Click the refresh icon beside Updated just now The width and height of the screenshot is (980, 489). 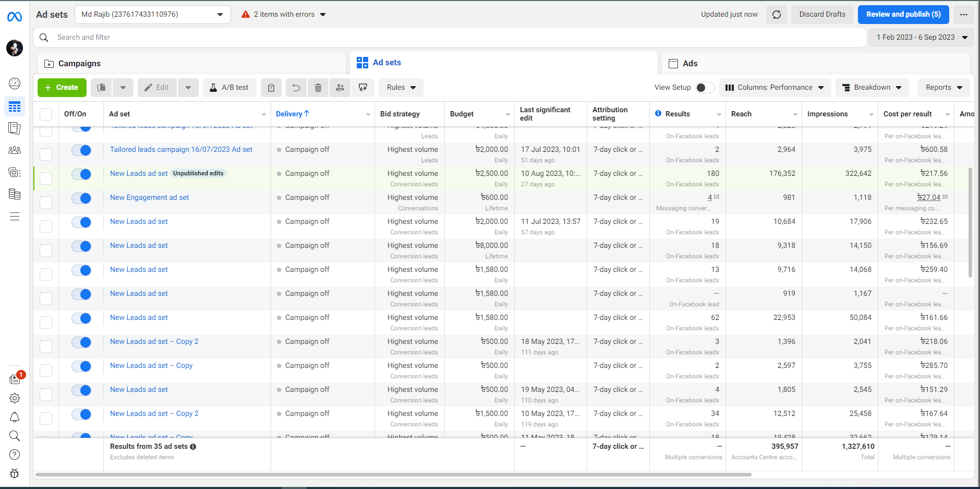(x=776, y=15)
